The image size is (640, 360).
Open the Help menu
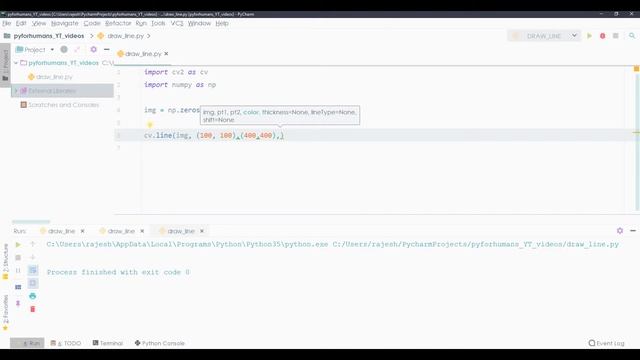[x=222, y=23]
